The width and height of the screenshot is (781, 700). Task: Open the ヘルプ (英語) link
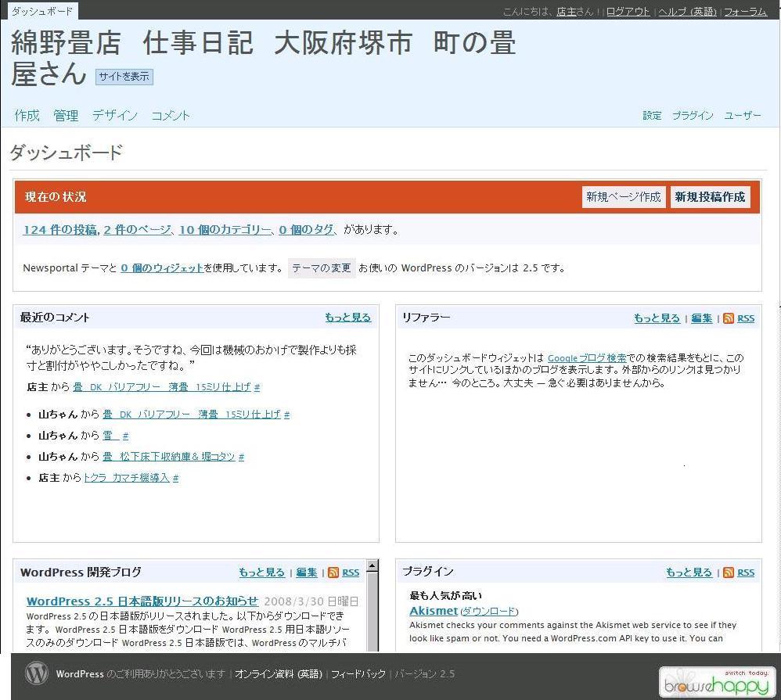[688, 12]
